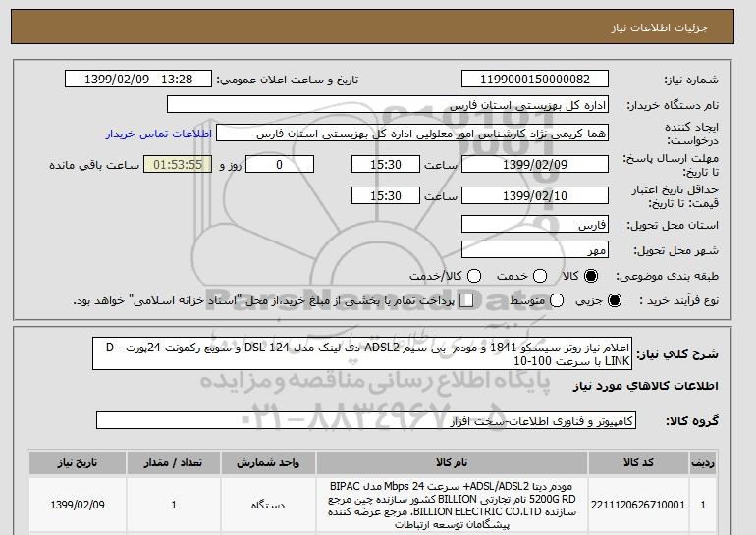Click the price validity date 1399/02/10 field
Image resolution: width=756 pixels, height=535 pixels.
[535, 195]
